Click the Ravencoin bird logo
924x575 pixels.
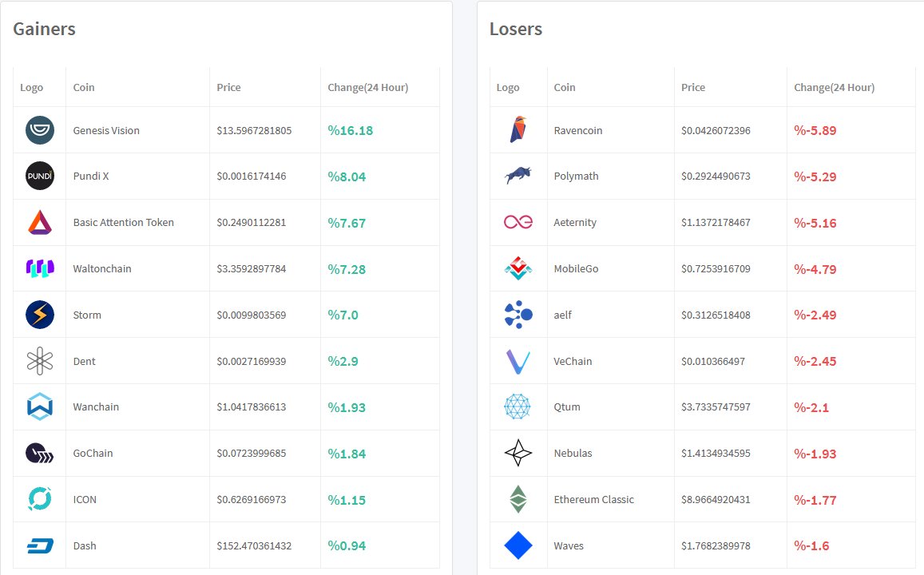click(x=518, y=129)
